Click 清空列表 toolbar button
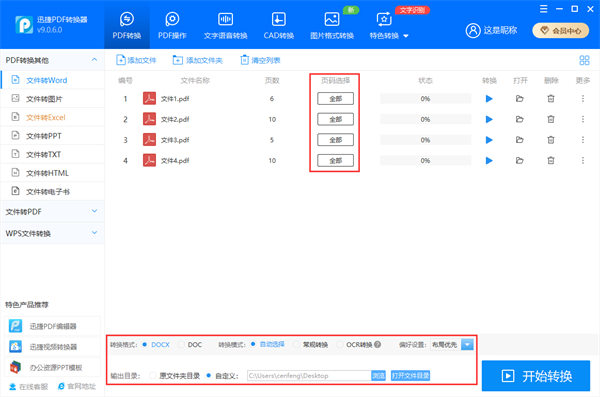Viewport: 600px width, 397px height. click(260, 60)
